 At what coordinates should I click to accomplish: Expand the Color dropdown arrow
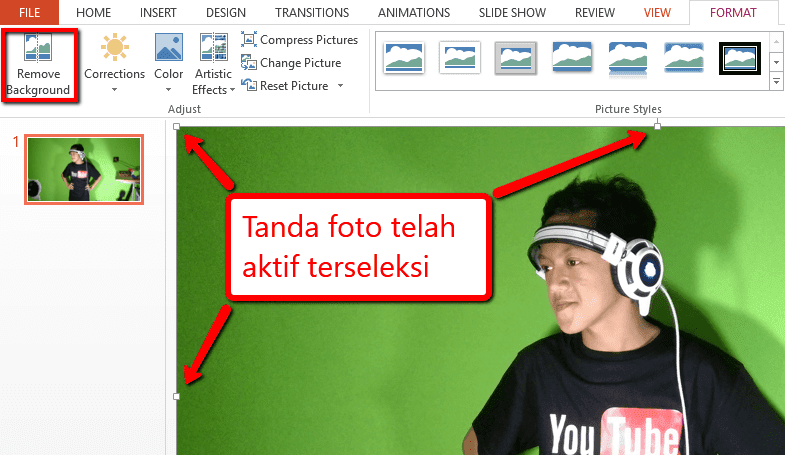click(x=169, y=90)
